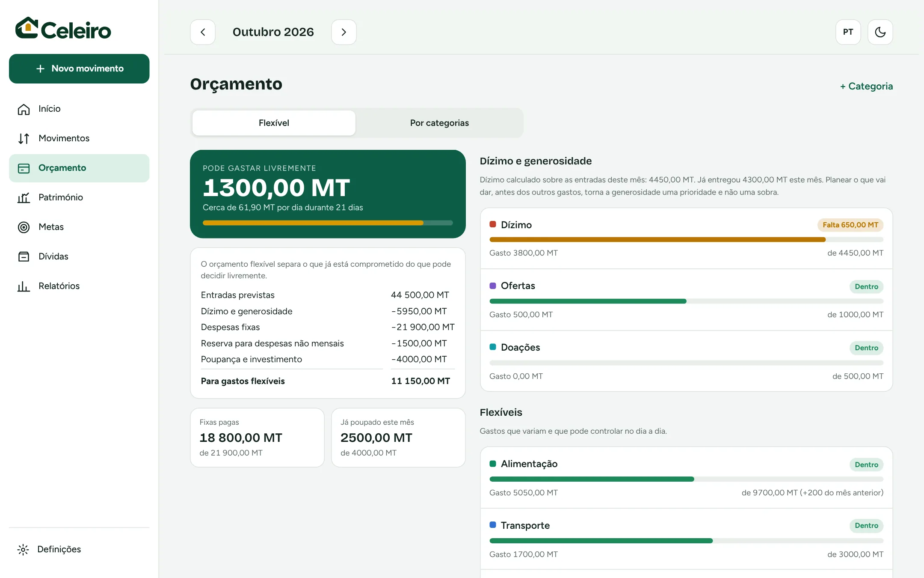Click 'de 9700,00 MT (+200 do mês anterior)'

[812, 493]
